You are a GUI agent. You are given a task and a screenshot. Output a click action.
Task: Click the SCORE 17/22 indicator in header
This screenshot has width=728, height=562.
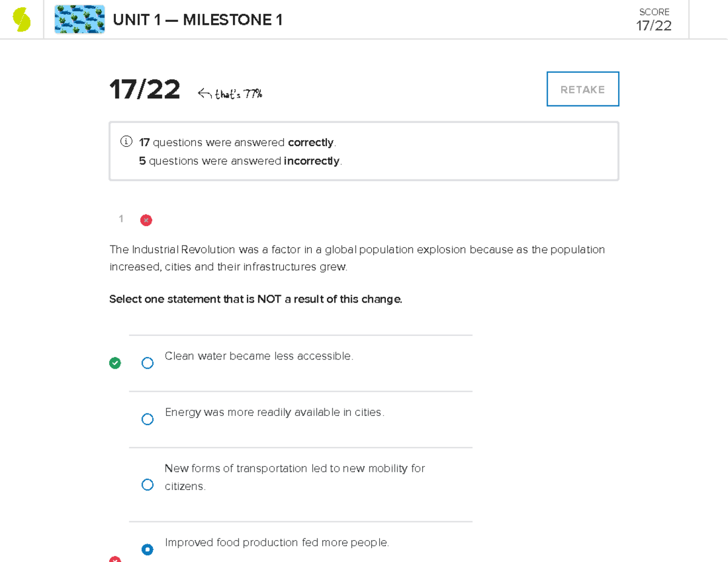(x=653, y=21)
